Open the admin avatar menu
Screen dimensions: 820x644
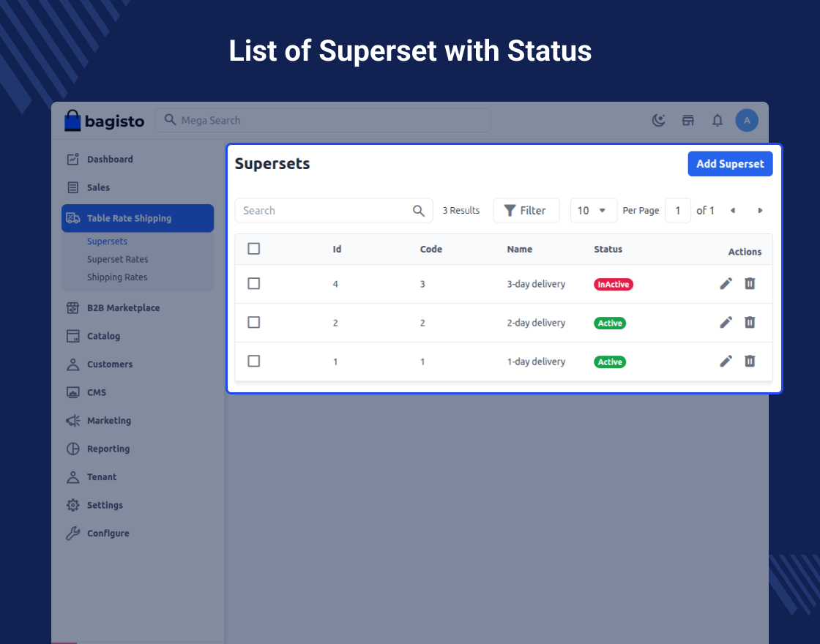[747, 121]
